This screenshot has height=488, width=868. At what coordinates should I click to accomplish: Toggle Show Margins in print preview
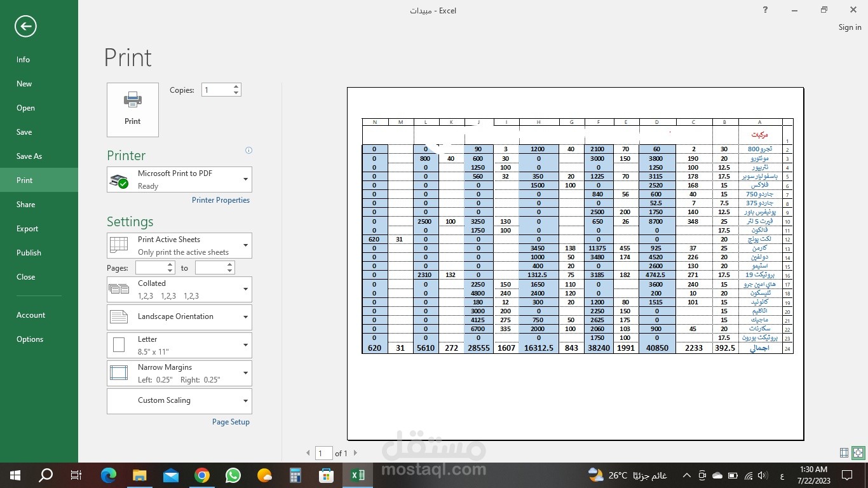coord(844,453)
